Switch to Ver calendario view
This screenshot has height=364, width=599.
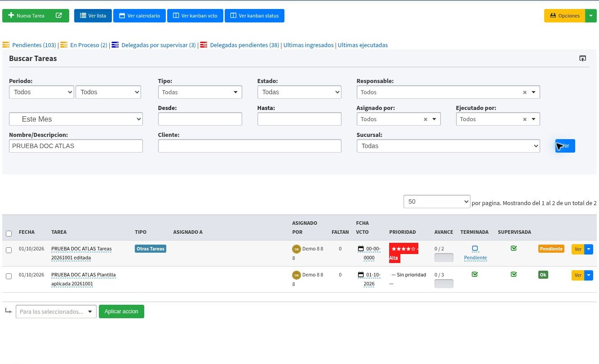pyautogui.click(x=139, y=16)
